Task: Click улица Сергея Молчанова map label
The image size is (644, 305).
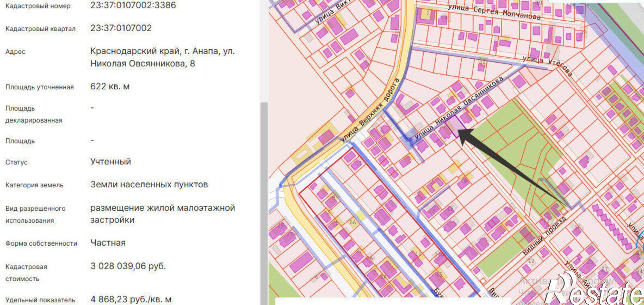Action: pos(494,12)
